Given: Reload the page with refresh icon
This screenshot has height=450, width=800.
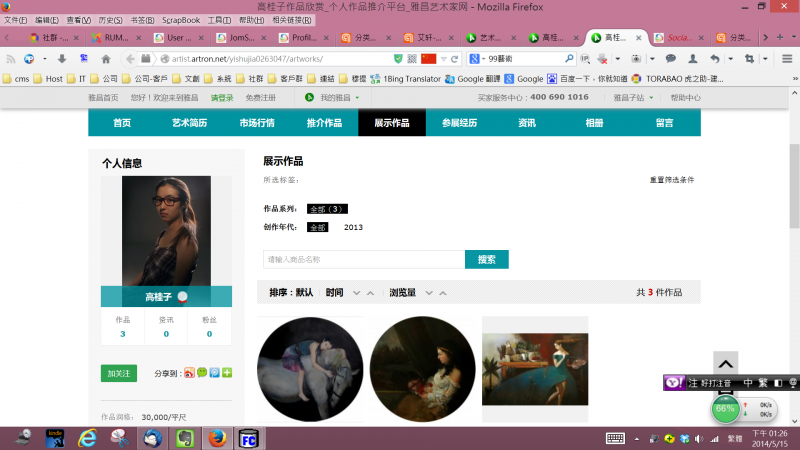Looking at the screenshot, I should [x=454, y=59].
